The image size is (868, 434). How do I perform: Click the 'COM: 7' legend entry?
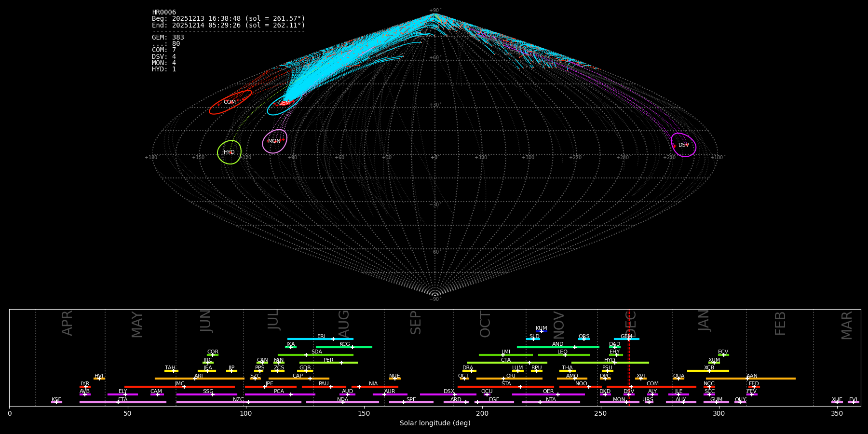point(164,50)
